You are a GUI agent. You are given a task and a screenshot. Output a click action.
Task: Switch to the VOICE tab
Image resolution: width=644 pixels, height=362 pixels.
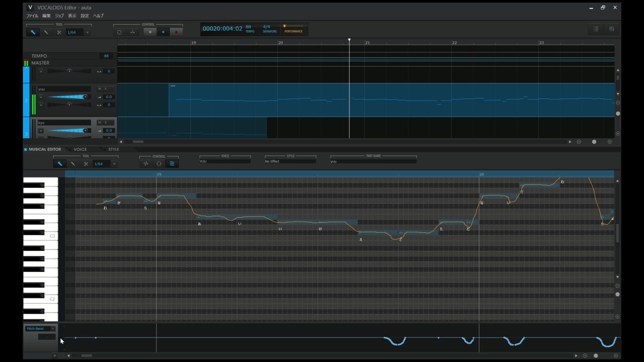[80, 149]
